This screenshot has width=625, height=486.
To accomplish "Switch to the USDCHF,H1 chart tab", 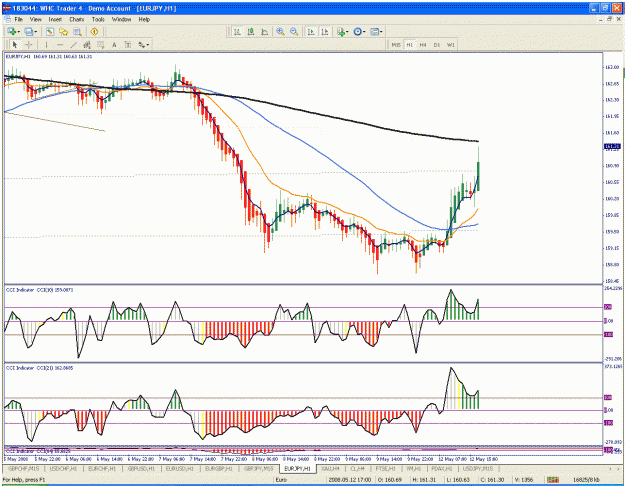I will (x=63, y=468).
